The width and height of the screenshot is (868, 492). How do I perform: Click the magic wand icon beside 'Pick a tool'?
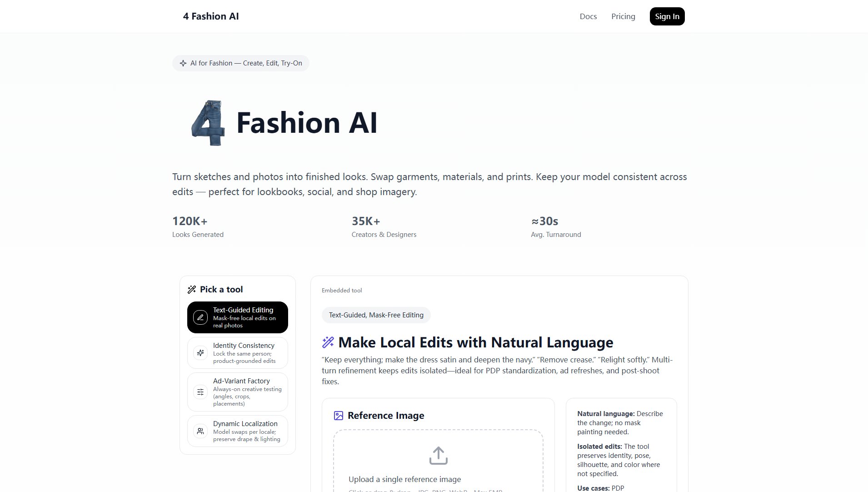pos(192,290)
